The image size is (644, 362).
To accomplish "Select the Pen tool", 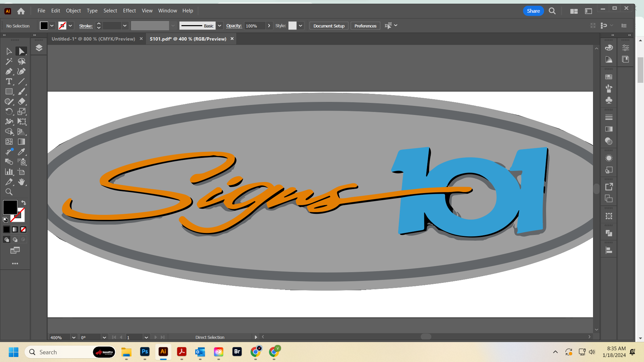I will pyautogui.click(x=9, y=71).
